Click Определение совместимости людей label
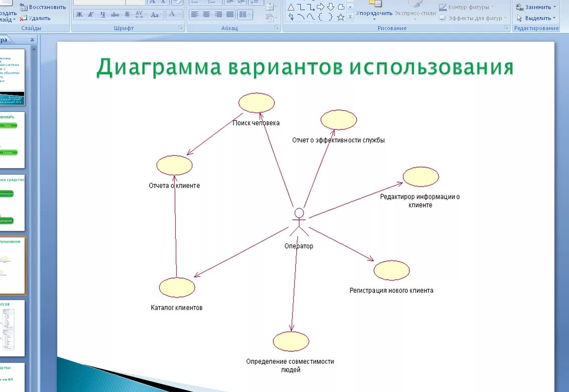The height and width of the screenshot is (392, 569). click(x=290, y=365)
